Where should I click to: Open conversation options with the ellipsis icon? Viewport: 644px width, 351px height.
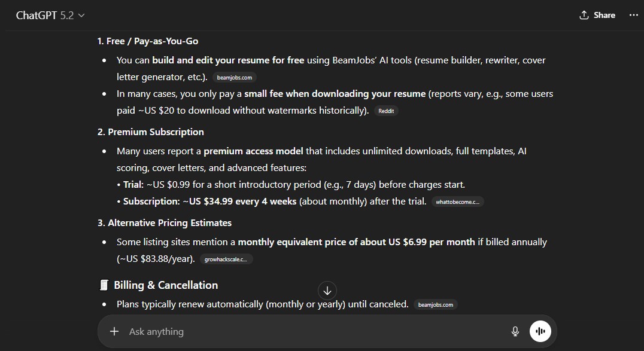[633, 15]
